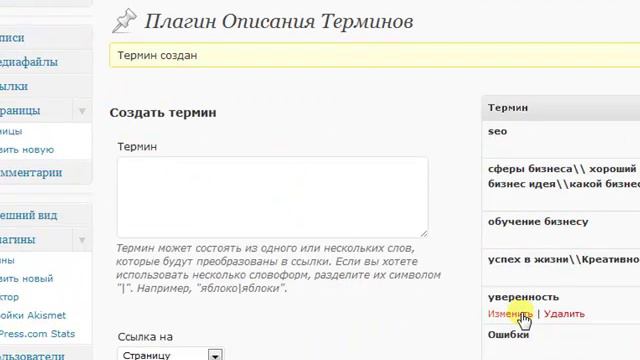Open the Пользователи sidebar menu

(32, 356)
